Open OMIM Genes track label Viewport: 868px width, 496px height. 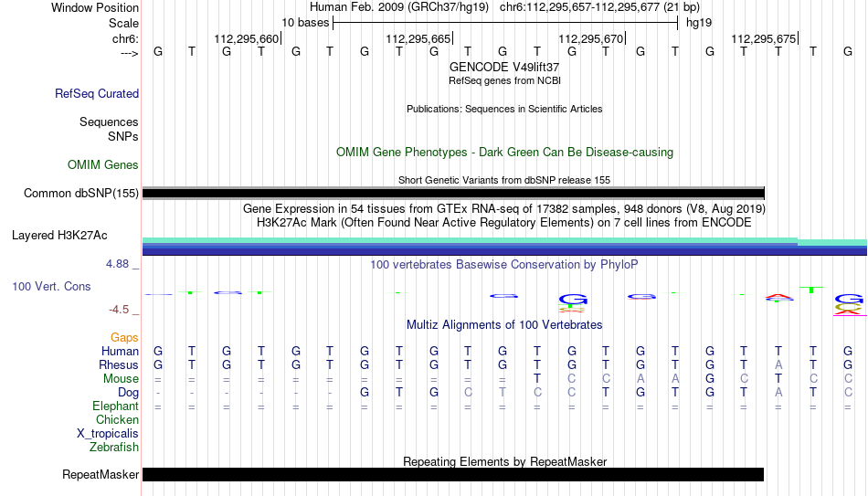click(103, 165)
